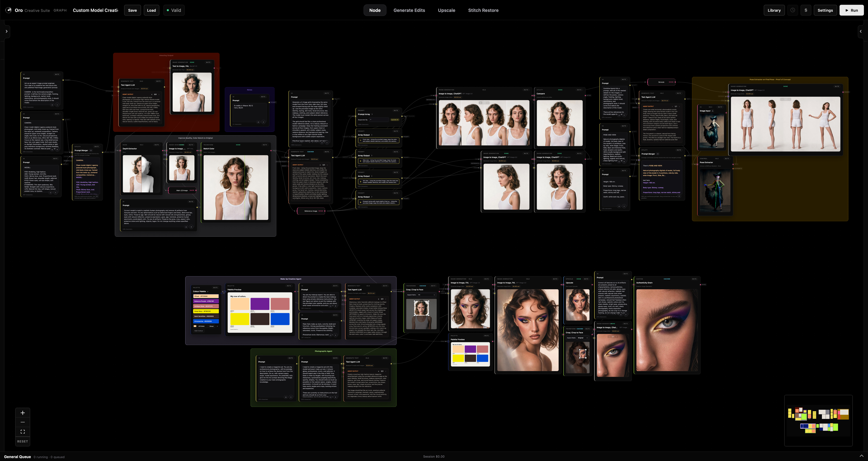This screenshot has height=461, width=868.
Task: Mute the Compare node
Action: (x=579, y=90)
